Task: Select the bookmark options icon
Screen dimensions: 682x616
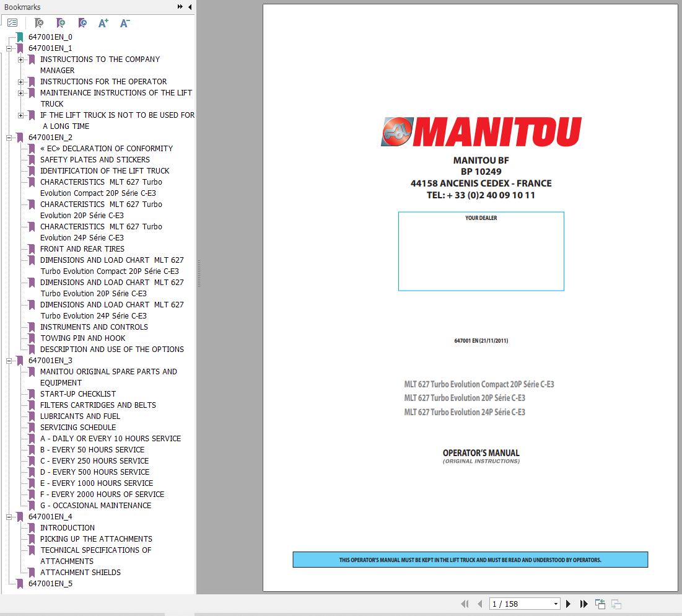Action: 12,22
